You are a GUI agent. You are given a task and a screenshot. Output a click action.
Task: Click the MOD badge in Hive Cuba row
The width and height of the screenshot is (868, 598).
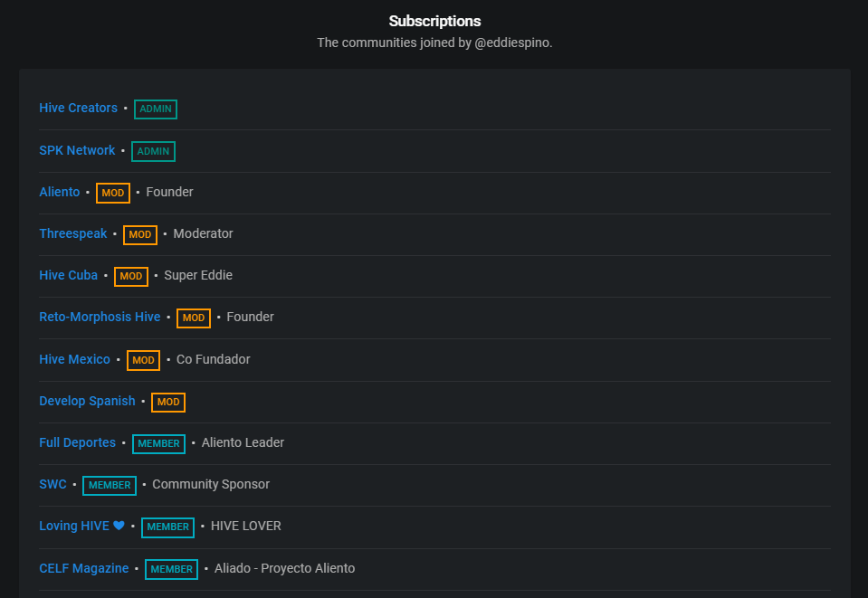(131, 276)
